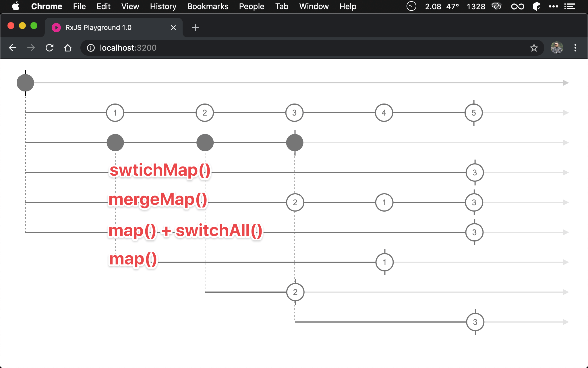
Task: Click the browser back arrow
Action: pyautogui.click(x=13, y=48)
